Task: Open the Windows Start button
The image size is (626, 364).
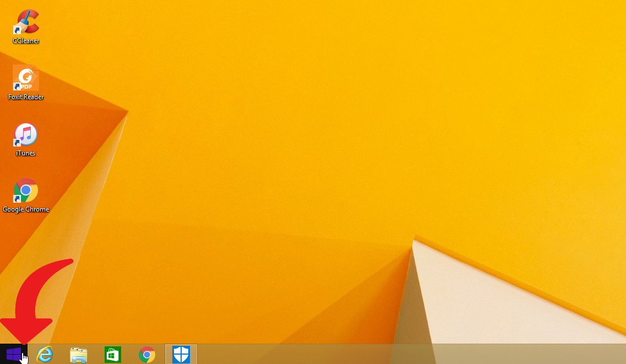Action: 14,354
